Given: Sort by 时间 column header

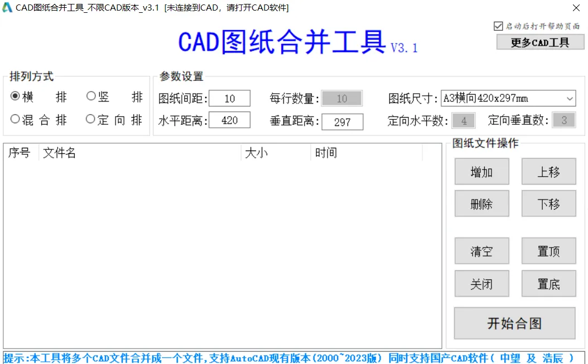Looking at the screenshot, I should [367, 153].
